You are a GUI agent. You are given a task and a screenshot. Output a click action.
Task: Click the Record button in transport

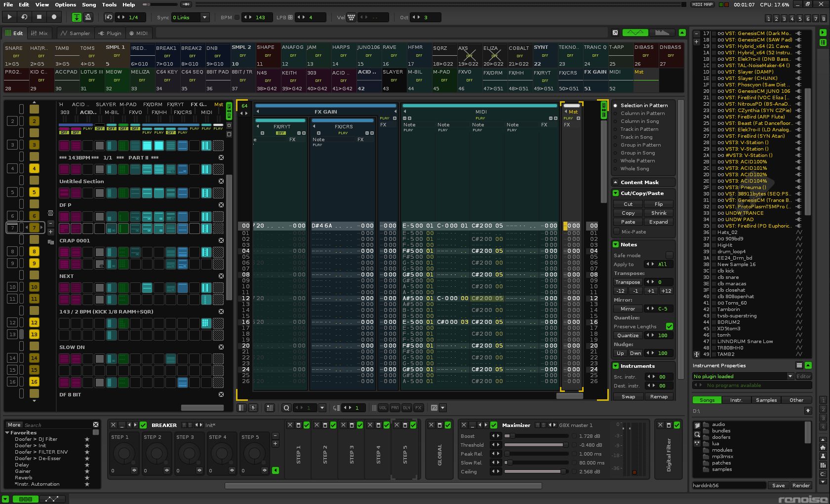(54, 17)
